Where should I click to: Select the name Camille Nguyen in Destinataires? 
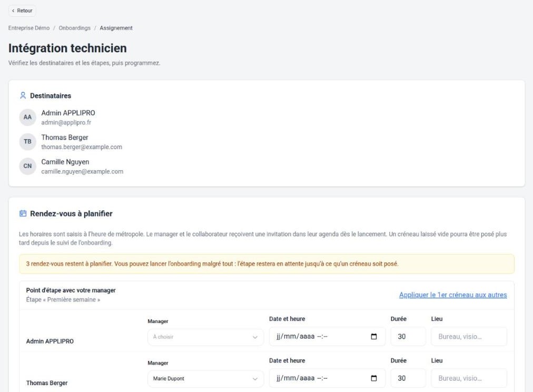point(65,162)
